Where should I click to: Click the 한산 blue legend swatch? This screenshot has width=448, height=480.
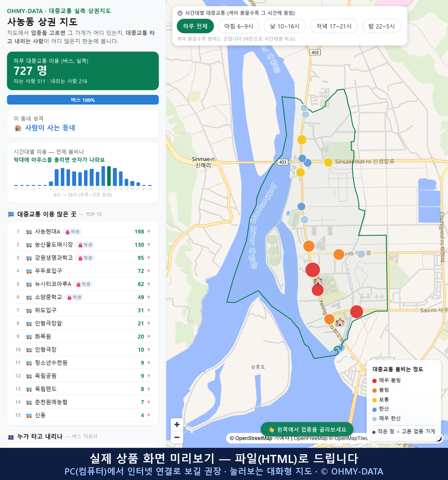click(x=374, y=409)
